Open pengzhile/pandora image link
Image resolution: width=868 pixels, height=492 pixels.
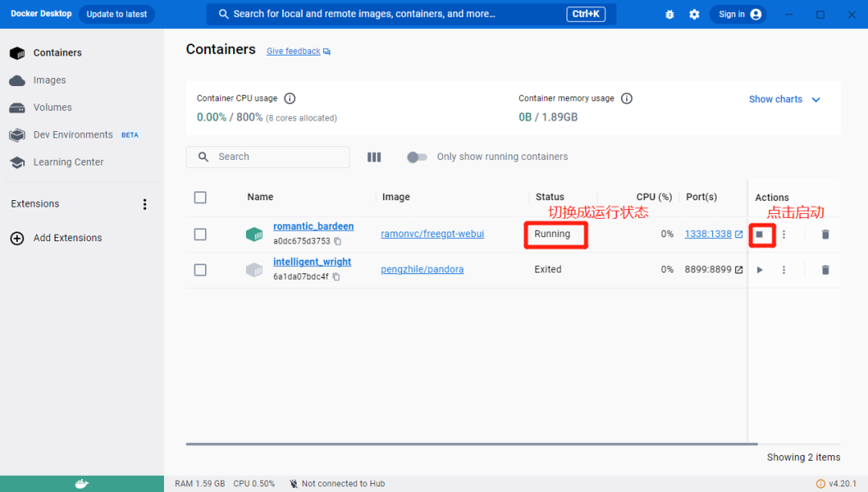(x=423, y=269)
